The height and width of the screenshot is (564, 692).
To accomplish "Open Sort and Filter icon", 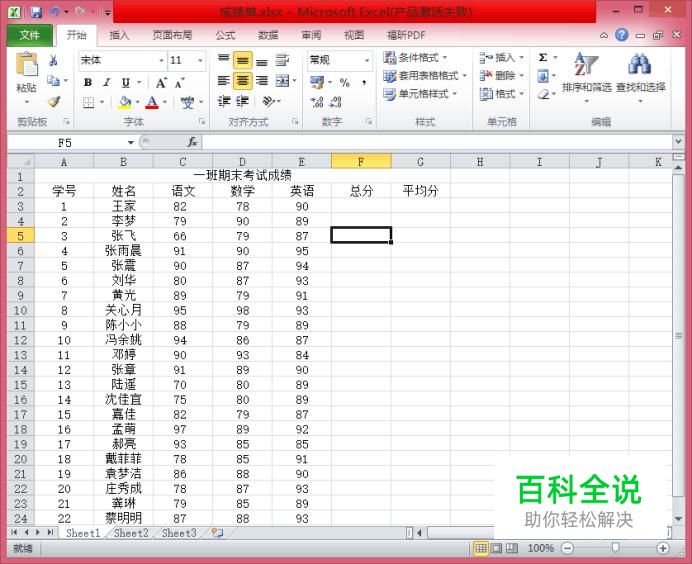I will coord(586,64).
